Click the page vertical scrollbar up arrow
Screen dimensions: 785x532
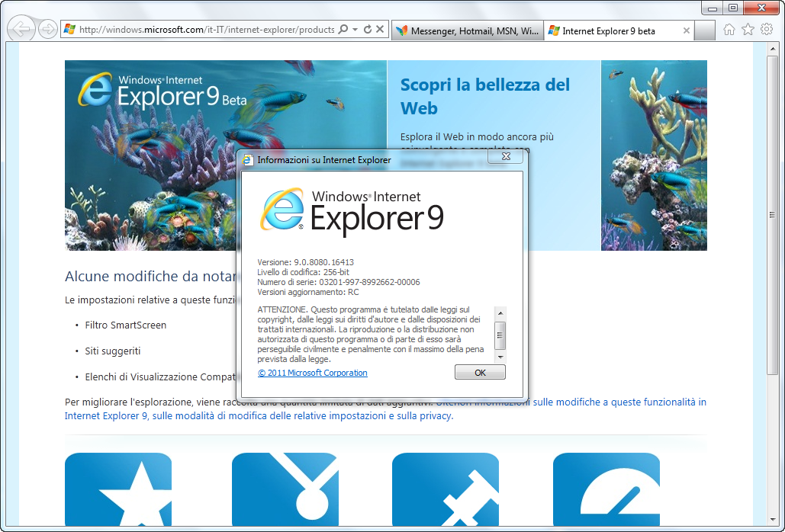pos(773,49)
